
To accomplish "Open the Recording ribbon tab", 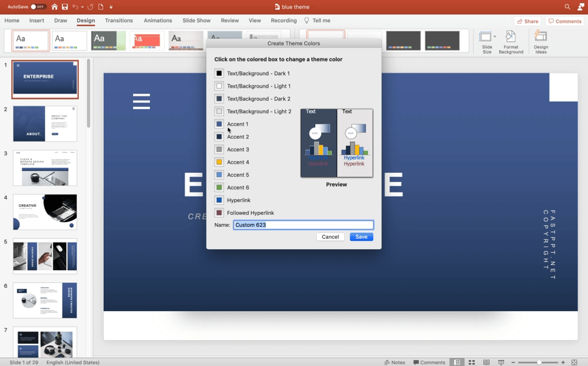I will 283,20.
